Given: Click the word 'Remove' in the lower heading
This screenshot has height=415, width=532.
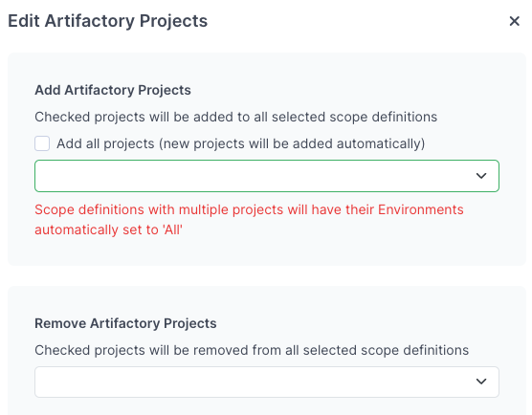Looking at the screenshot, I should pyautogui.click(x=60, y=323).
